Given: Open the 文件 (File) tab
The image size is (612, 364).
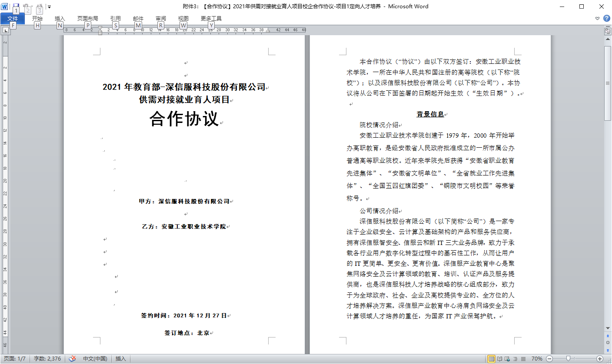Looking at the screenshot, I should click(13, 18).
